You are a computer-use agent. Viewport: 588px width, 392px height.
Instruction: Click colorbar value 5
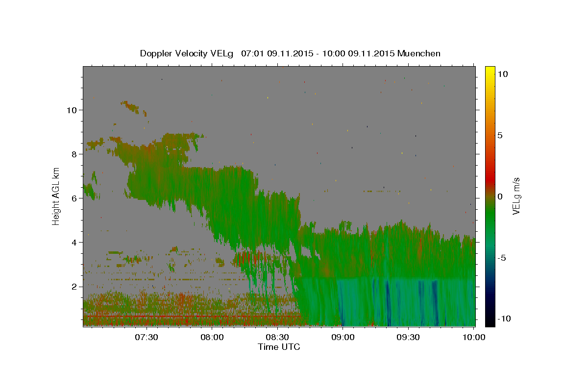pyautogui.click(x=499, y=135)
